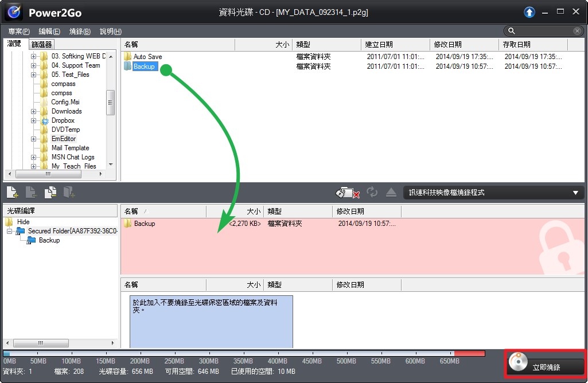Click the refresh drive icon
Viewport: 588px width, 383px height.
click(x=372, y=193)
